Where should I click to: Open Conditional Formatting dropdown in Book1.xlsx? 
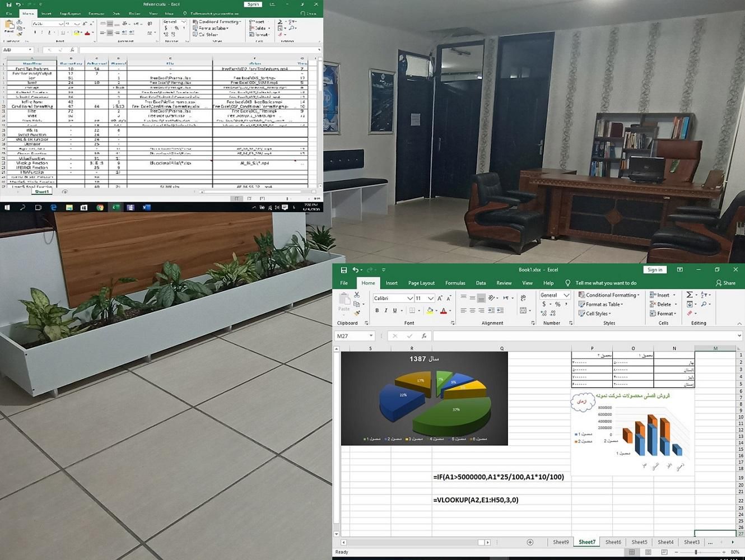tap(609, 295)
